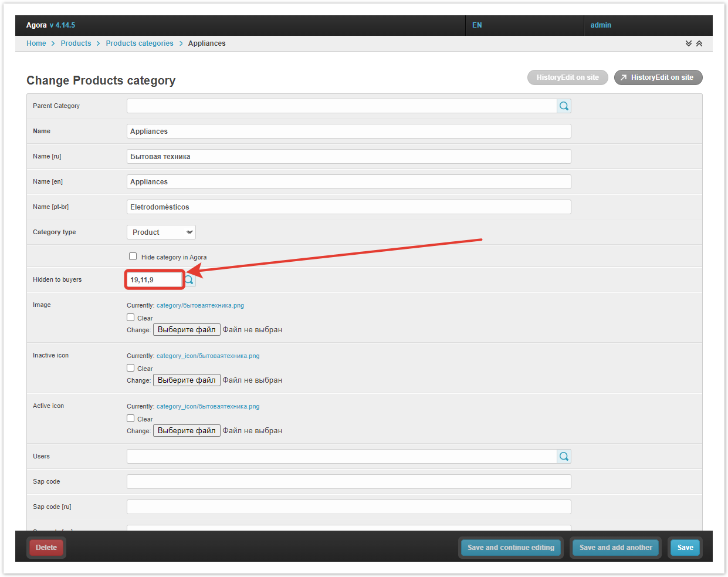The width and height of the screenshot is (728, 577).
Task: Focus the Name [pt-br] field Eletrodomésticos
Action: coord(349,207)
